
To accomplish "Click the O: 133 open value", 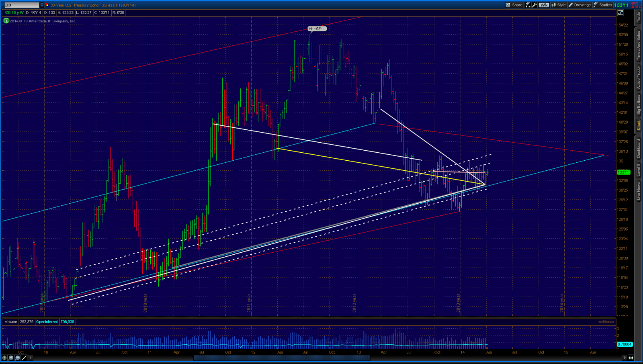I will pyautogui.click(x=49, y=13).
